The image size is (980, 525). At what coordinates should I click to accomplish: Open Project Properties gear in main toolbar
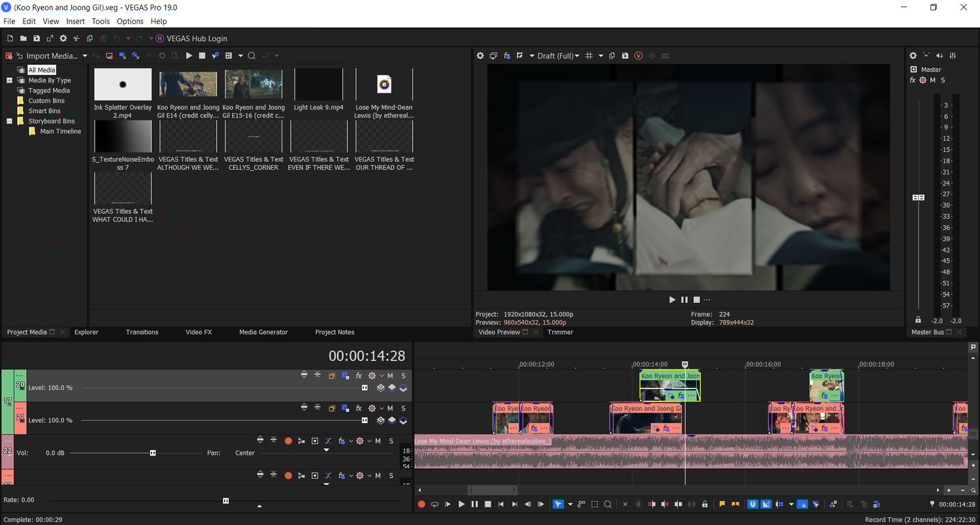coord(63,39)
